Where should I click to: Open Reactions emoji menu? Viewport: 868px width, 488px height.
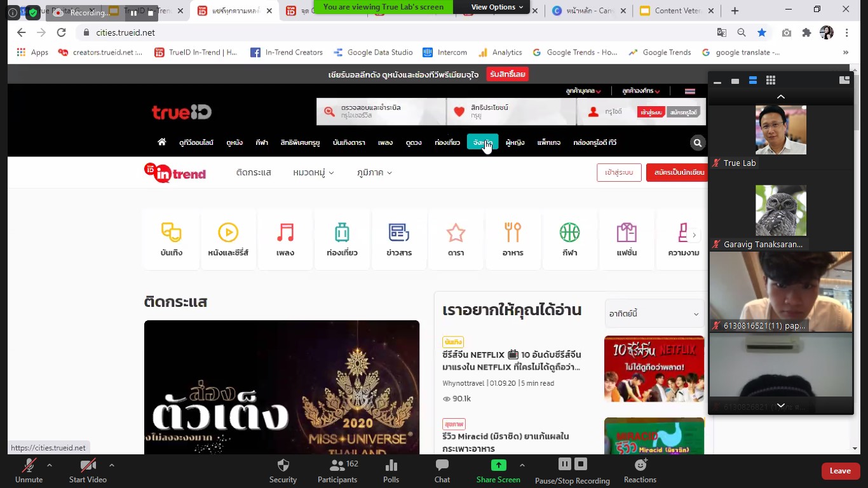[x=641, y=464]
